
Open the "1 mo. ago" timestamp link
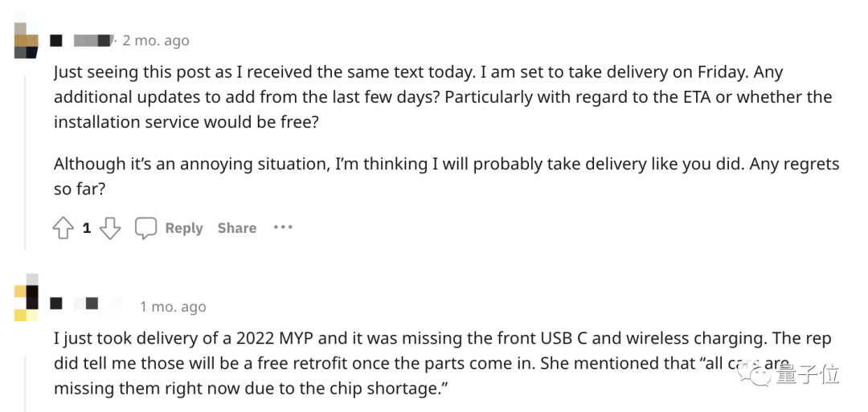[x=173, y=307]
